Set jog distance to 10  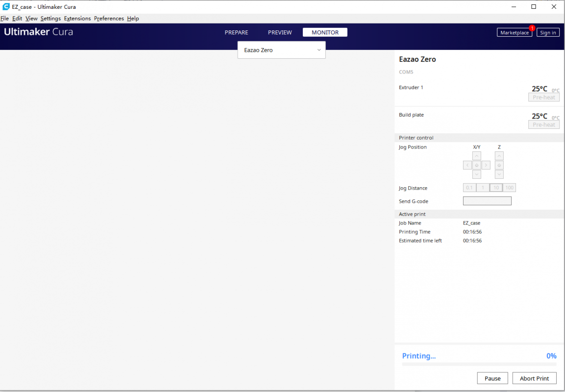point(496,188)
